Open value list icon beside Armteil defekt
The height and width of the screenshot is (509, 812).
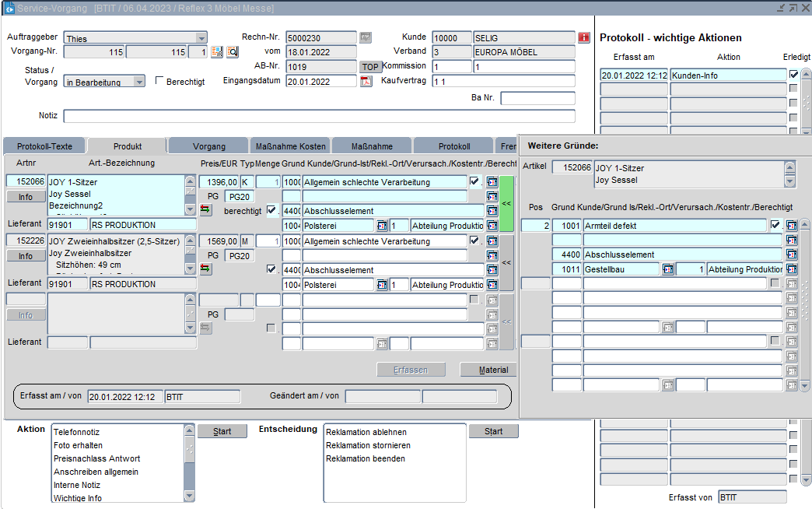pos(792,226)
